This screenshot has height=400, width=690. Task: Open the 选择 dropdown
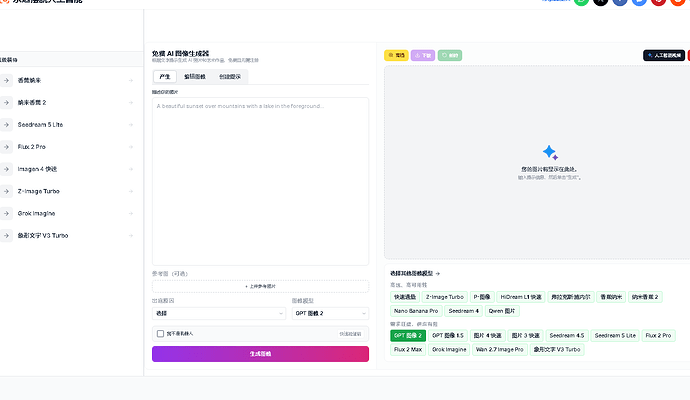click(219, 313)
